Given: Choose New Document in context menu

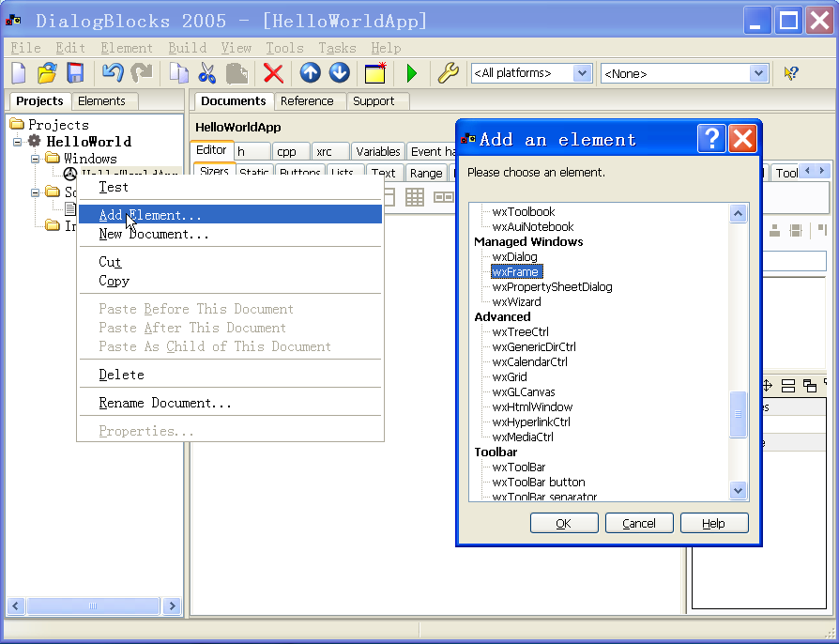Looking at the screenshot, I should click(x=230, y=234).
